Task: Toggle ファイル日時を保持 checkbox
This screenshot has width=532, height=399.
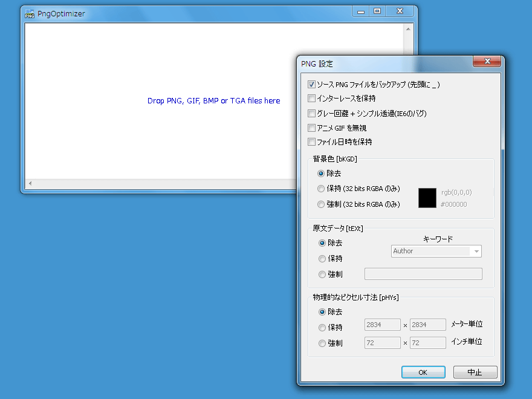Action: [x=312, y=142]
